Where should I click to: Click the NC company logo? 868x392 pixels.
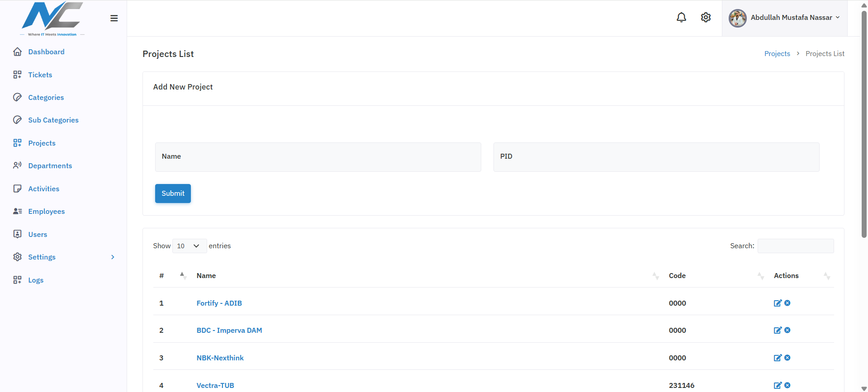(52, 19)
